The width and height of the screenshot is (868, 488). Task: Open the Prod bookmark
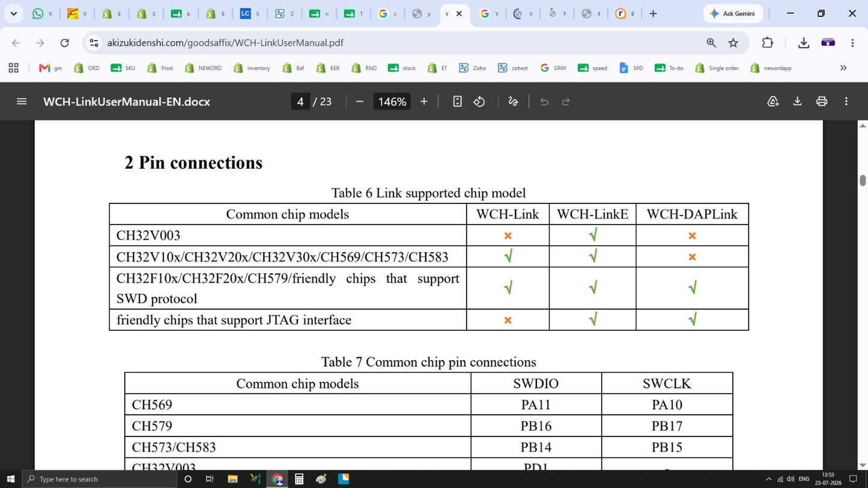(x=160, y=68)
